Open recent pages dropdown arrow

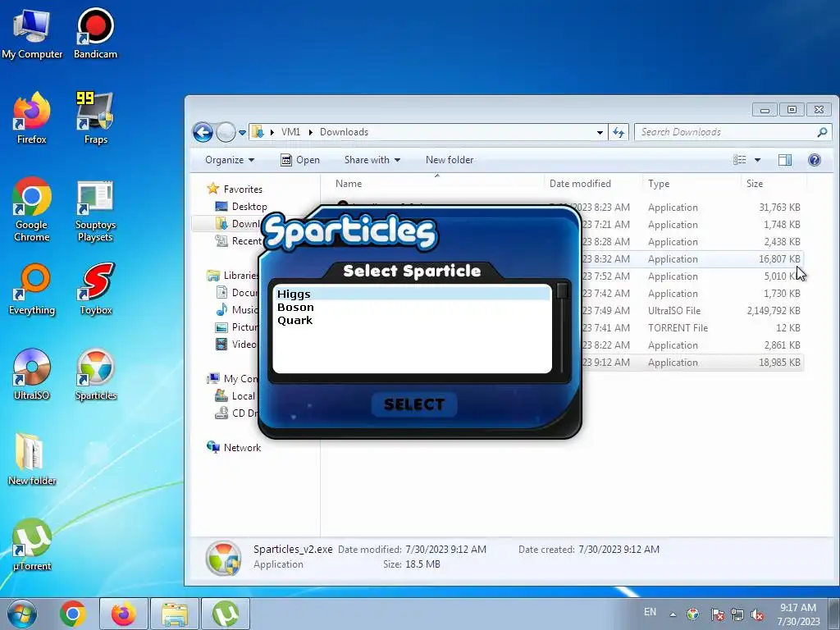coord(242,132)
